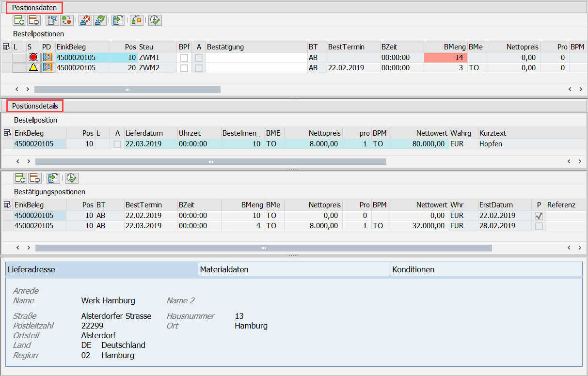The image size is (588, 376).
Task: Click insert row icon in Bestellpositionen toolbar
Action: pyautogui.click(x=19, y=20)
